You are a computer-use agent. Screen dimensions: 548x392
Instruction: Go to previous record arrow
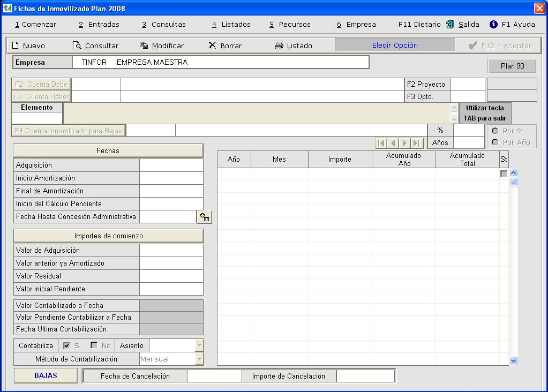(393, 143)
